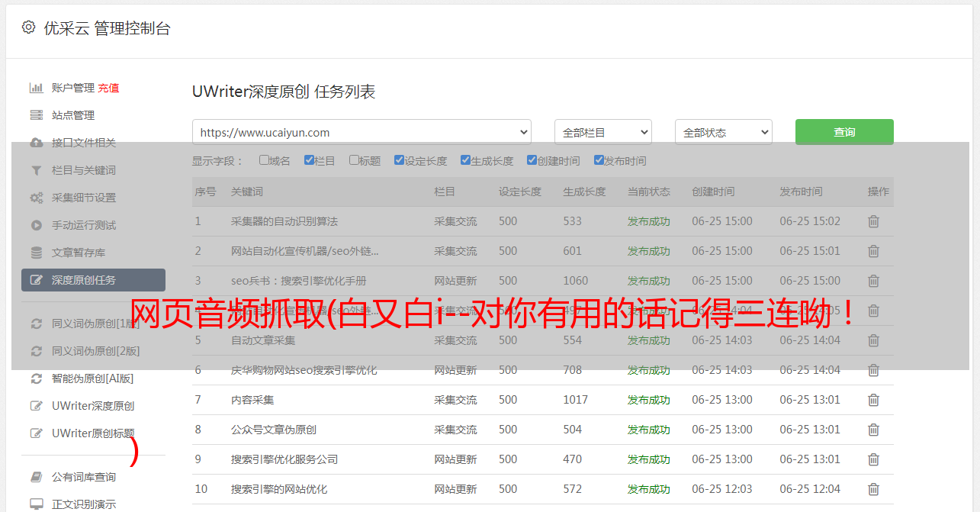Open 栏目与关键词 in sidebar
This screenshot has height=512, width=980.
pos(84,170)
